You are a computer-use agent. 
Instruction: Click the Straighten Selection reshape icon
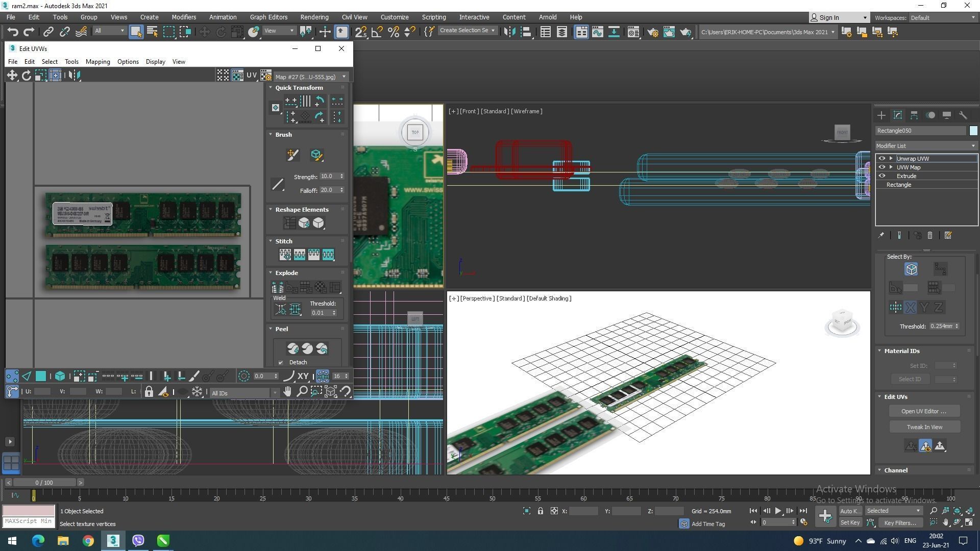(x=289, y=223)
